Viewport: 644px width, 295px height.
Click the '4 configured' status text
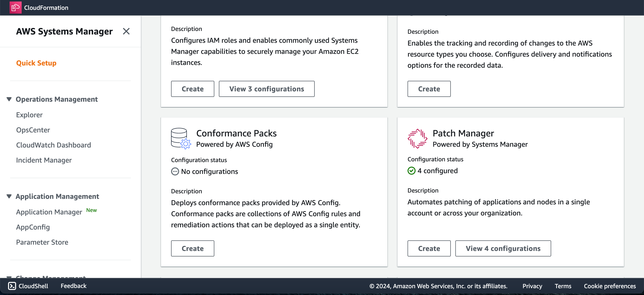click(x=438, y=171)
